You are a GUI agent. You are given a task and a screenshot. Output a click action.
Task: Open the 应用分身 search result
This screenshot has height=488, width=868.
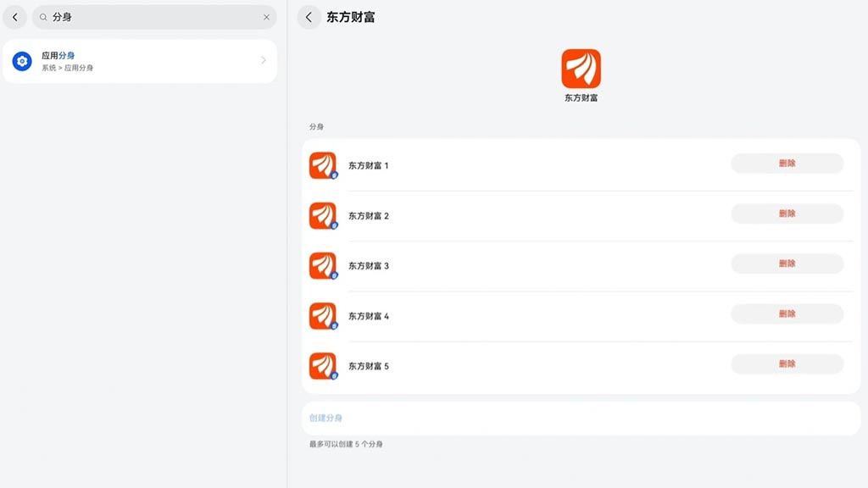pos(140,61)
